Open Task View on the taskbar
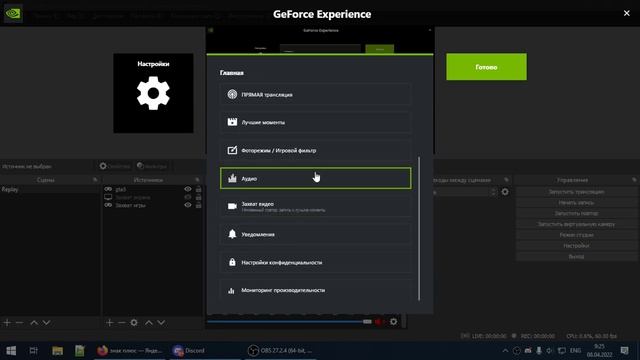The height and width of the screenshot is (360, 640). (33, 351)
